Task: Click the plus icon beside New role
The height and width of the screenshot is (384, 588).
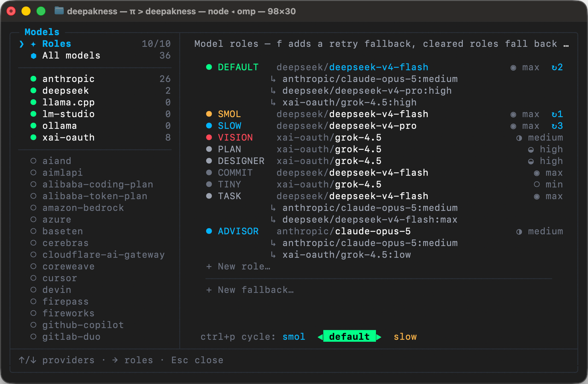Action: point(209,267)
